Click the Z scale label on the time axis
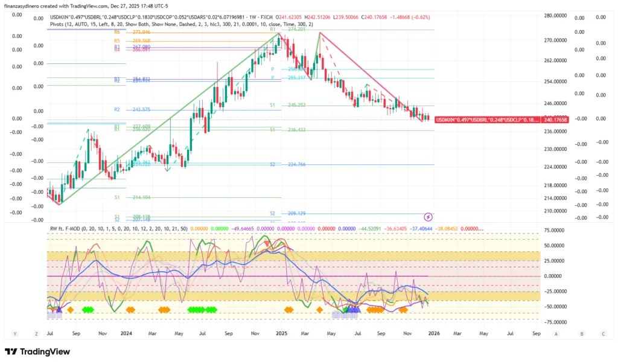The width and height of the screenshot is (618, 364). tap(36, 333)
